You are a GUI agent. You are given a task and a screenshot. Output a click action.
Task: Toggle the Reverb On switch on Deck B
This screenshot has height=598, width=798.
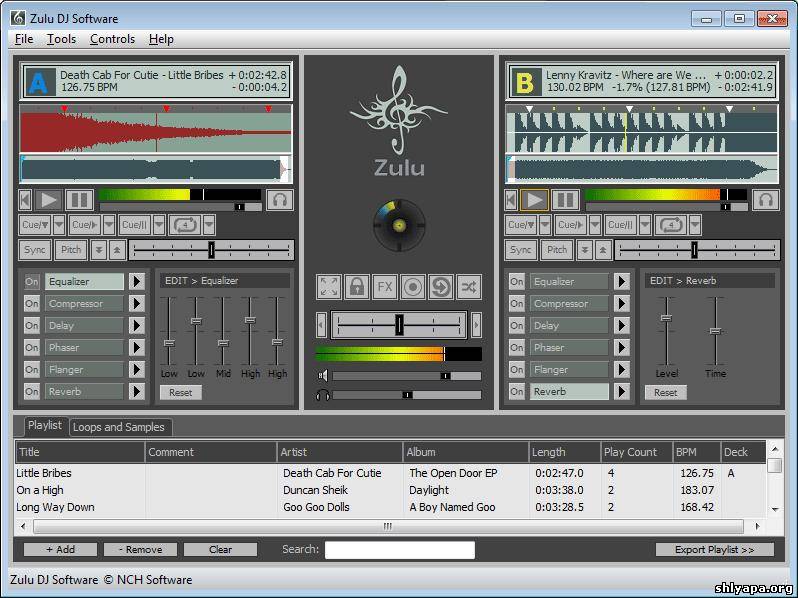coord(517,392)
